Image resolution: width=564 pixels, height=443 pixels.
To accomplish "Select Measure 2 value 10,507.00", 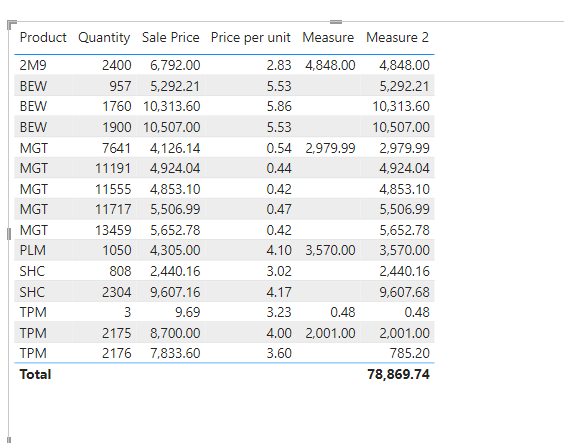I will click(401, 127).
